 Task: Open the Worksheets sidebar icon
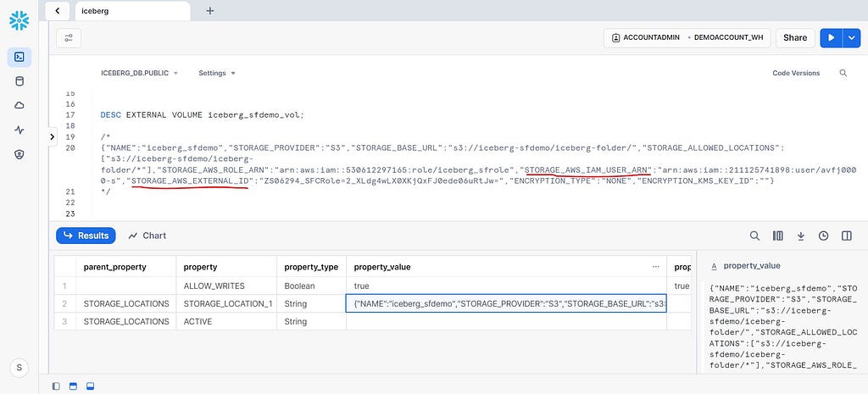(x=19, y=57)
